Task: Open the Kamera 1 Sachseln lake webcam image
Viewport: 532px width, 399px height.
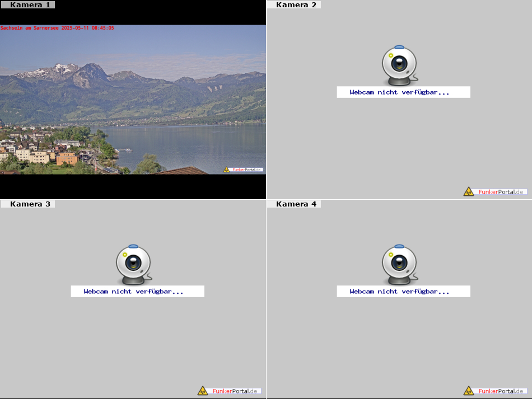Action: pyautogui.click(x=133, y=99)
